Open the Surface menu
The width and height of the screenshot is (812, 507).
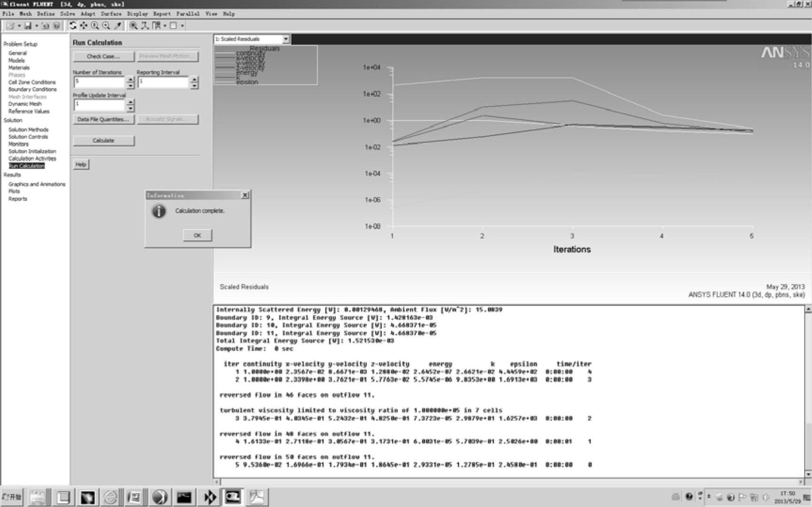tap(111, 14)
